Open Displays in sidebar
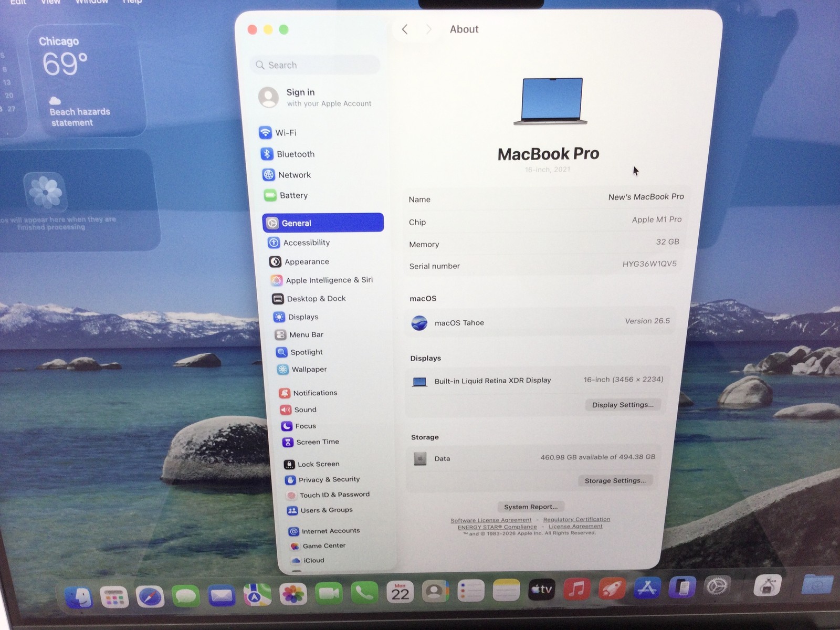This screenshot has width=840, height=630. (296, 317)
